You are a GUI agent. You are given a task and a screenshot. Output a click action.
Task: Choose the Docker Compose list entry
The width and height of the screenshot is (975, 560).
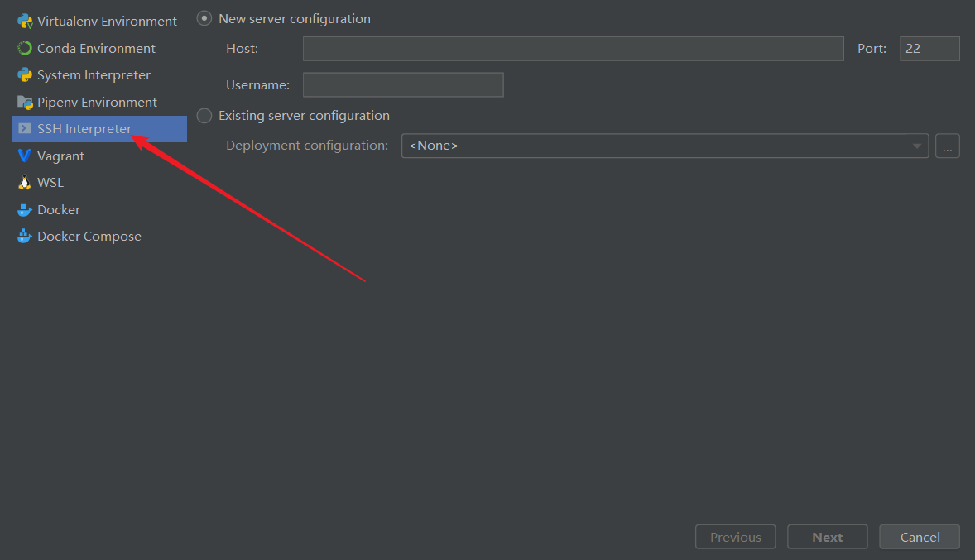pos(89,237)
